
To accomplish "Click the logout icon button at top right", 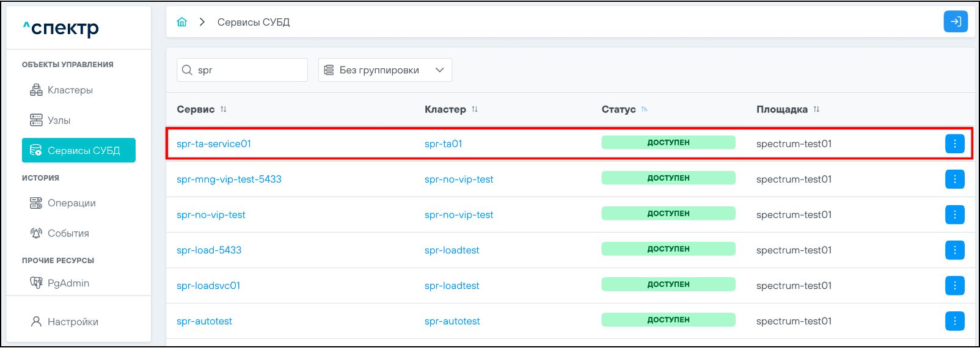I will (x=955, y=22).
